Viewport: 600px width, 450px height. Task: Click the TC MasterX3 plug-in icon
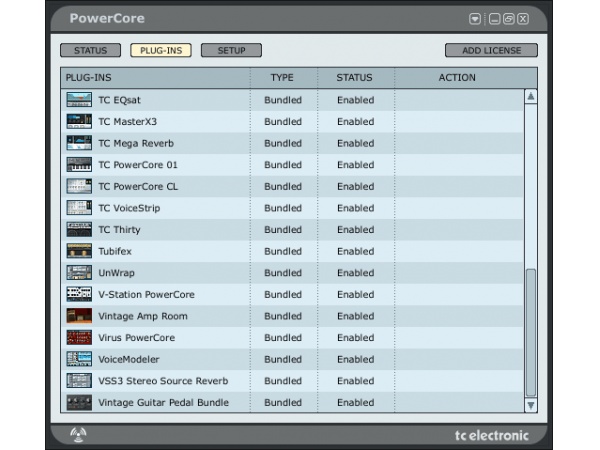coord(79,121)
